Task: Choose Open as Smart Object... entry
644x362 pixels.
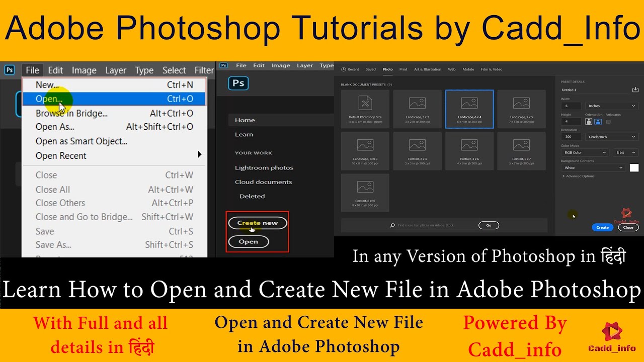Action: tap(114, 141)
